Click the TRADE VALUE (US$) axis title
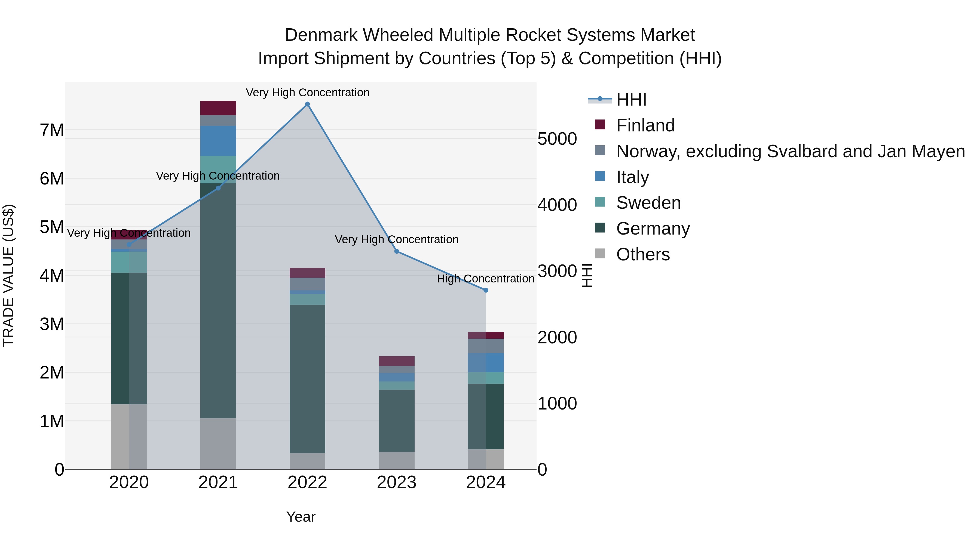The image size is (980, 551). point(8,276)
